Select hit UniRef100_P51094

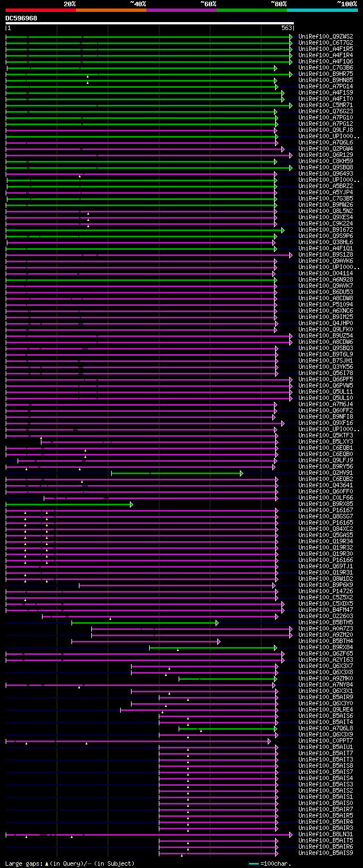(x=326, y=304)
